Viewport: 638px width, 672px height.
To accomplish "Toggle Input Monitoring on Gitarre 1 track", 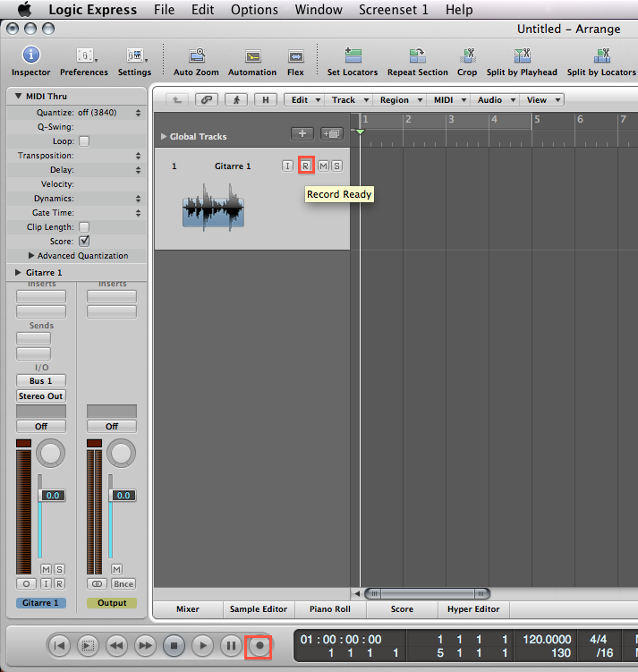I will 287,166.
